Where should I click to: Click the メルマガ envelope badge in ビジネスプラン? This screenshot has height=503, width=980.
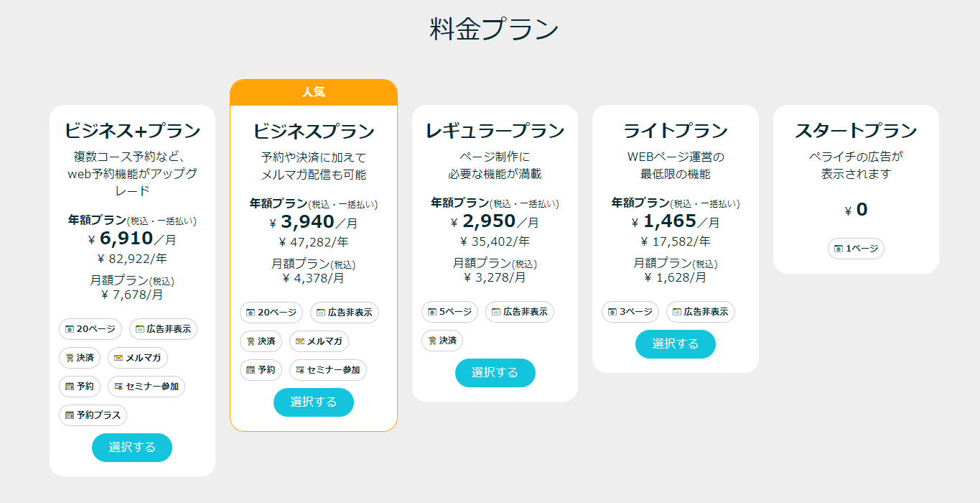tap(319, 341)
